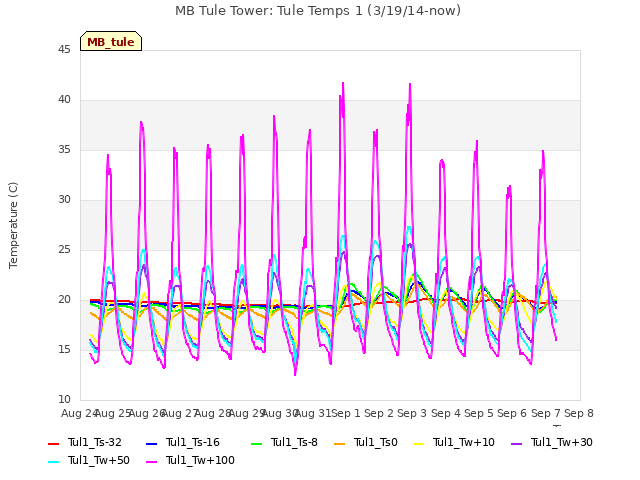
Task: Click the Aug 31 x-axis date label
Action: pos(312,413)
